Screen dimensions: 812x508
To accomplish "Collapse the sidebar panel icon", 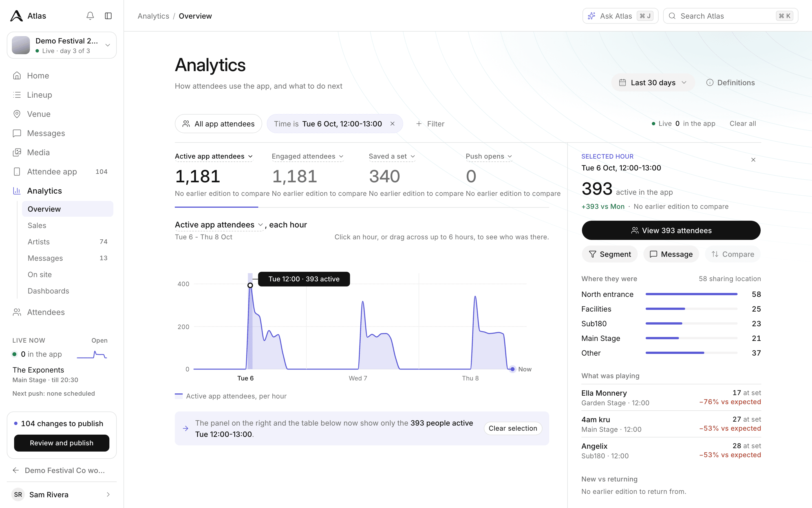I will (108, 16).
